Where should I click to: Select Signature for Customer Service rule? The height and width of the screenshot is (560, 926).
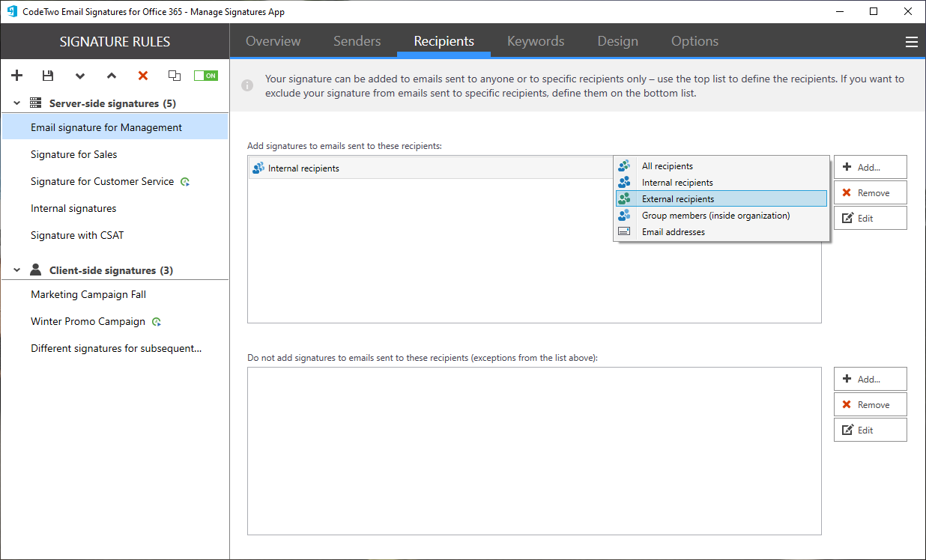(x=102, y=181)
